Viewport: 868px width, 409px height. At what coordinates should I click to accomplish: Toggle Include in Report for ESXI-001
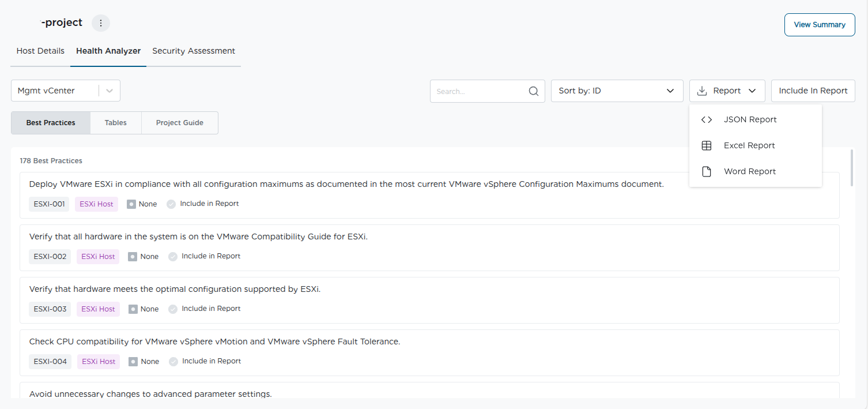171,204
